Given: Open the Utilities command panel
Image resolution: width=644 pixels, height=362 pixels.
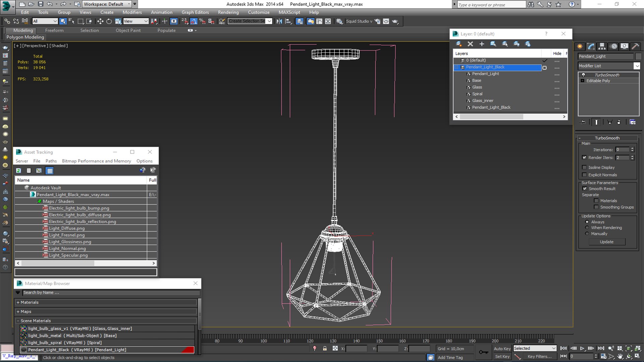Looking at the screenshot, I should [x=635, y=46].
